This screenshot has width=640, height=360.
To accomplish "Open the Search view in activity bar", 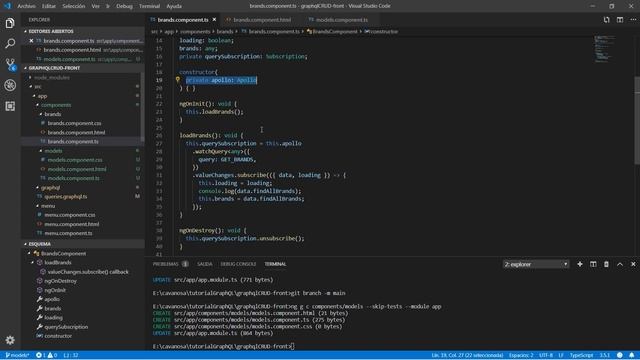I will click(10, 43).
